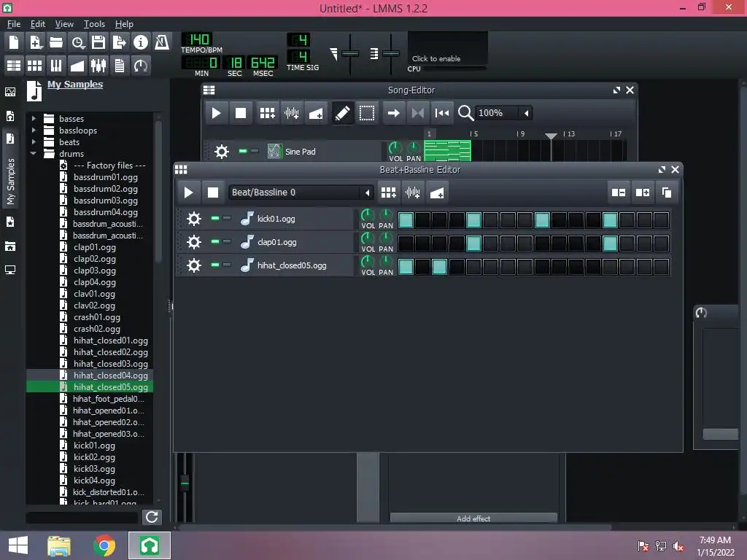Select draw mode pencil in Song-Editor

point(342,113)
